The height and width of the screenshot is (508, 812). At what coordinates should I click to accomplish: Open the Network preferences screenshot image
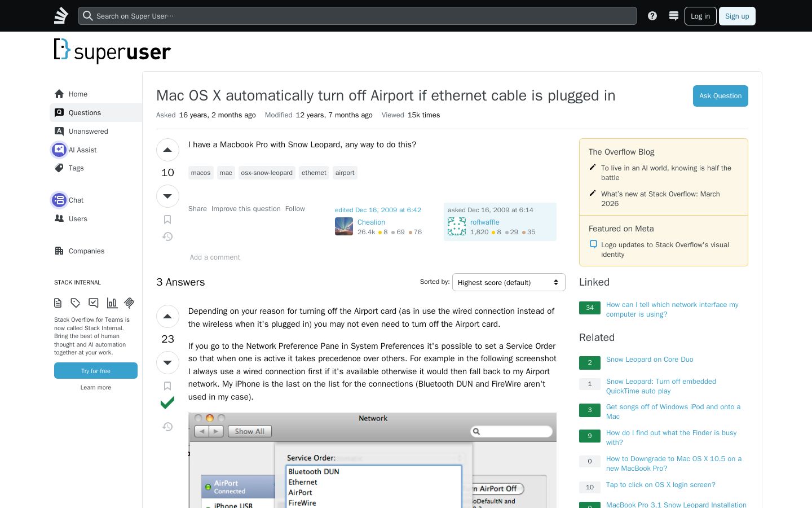tap(372, 460)
